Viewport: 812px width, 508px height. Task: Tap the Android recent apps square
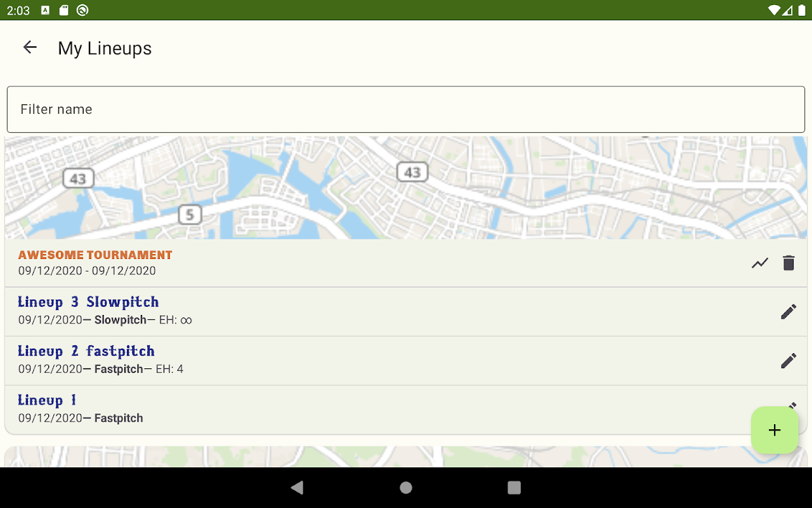click(514, 488)
